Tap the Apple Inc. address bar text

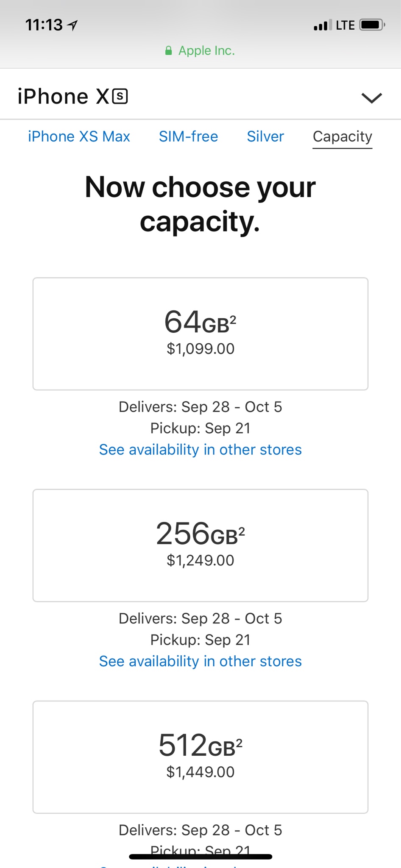(x=206, y=51)
